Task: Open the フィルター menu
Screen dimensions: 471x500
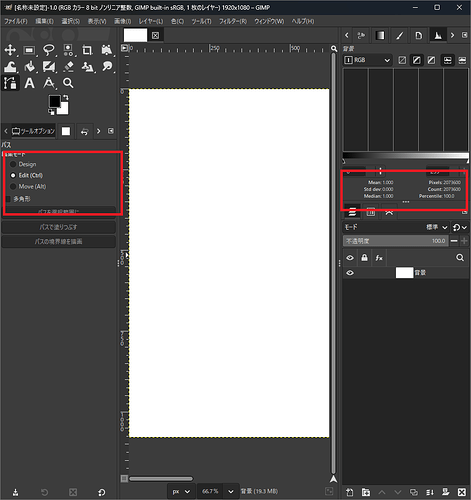Action: point(233,21)
